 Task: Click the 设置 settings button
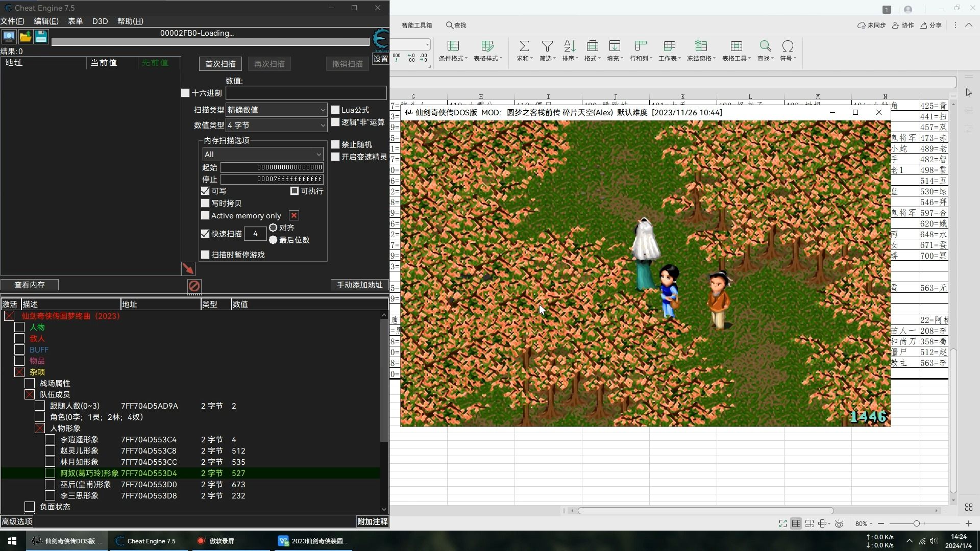[x=381, y=59]
